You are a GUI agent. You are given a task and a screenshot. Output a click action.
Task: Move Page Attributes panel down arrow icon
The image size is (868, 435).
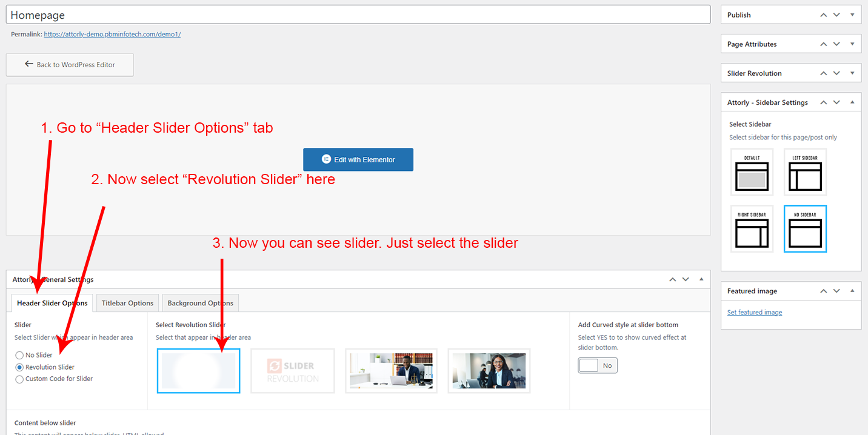click(836, 44)
